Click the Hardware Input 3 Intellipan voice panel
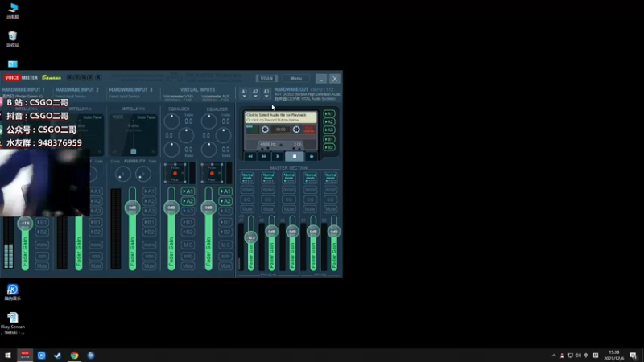 click(133, 134)
